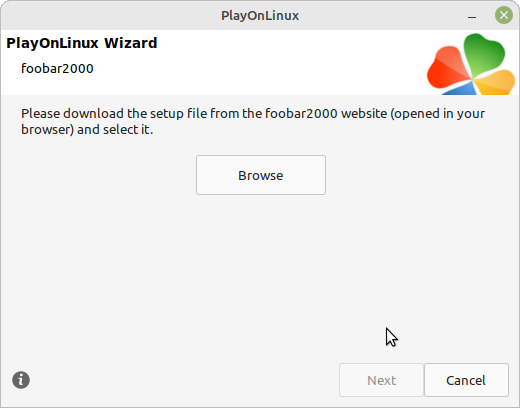
Task: Close the wizard with the green X button
Action: (x=504, y=15)
